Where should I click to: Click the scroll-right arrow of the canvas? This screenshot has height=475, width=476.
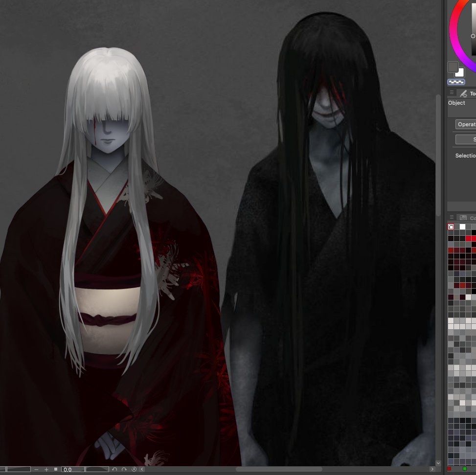[432, 469]
